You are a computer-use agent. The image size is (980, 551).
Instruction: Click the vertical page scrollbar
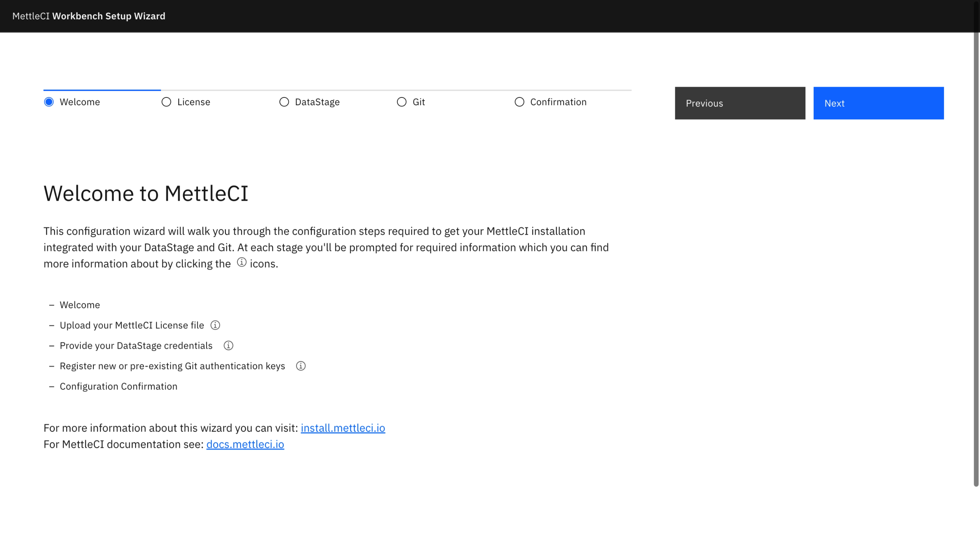976,258
